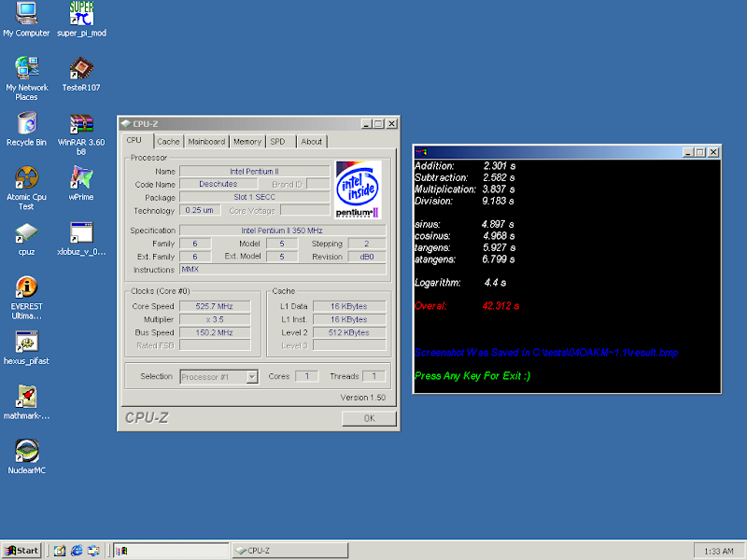Click the red Overal 42.312 s result
Image resolution: width=747 pixels, height=560 pixels.
coord(467,306)
